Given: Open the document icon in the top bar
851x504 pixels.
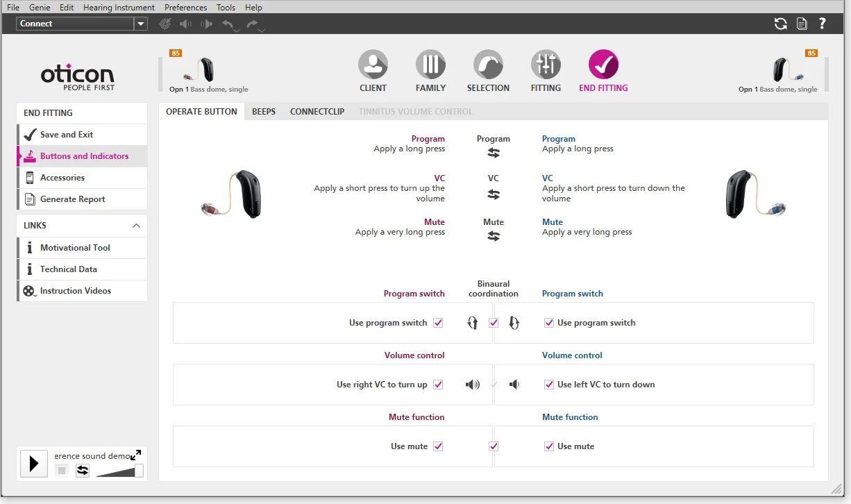Looking at the screenshot, I should [802, 24].
